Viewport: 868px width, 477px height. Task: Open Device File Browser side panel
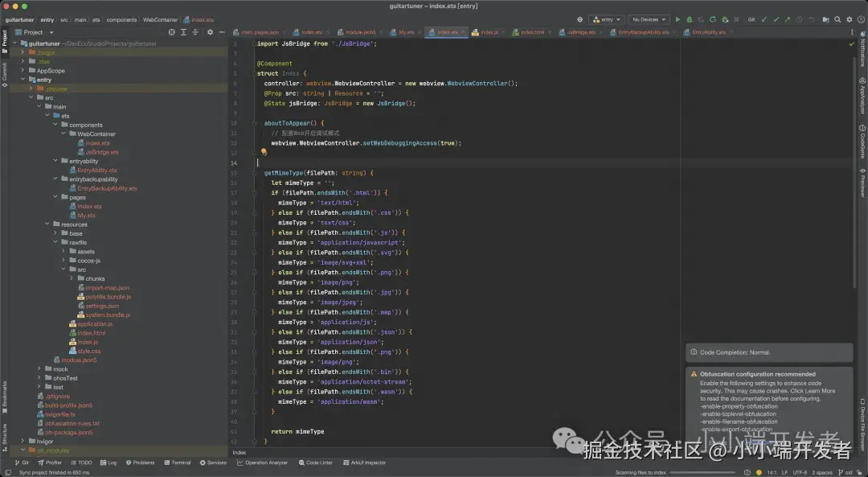click(x=862, y=424)
